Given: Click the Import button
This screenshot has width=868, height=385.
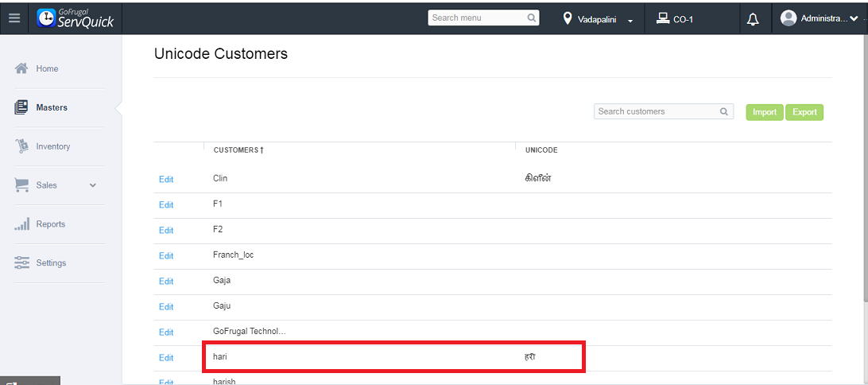Looking at the screenshot, I should [x=765, y=112].
